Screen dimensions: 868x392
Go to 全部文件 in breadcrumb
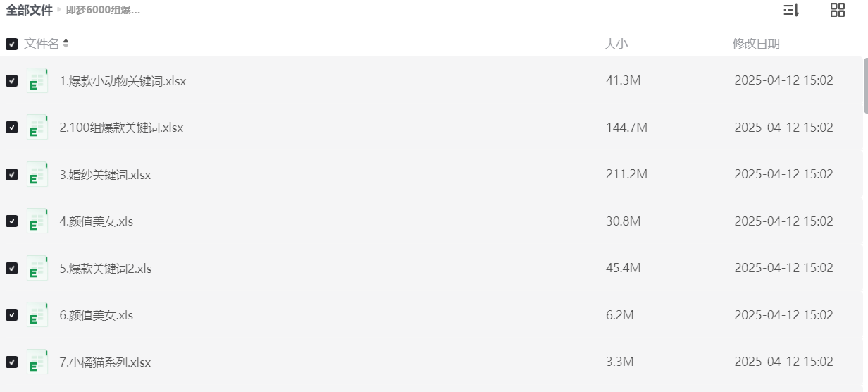(29, 10)
